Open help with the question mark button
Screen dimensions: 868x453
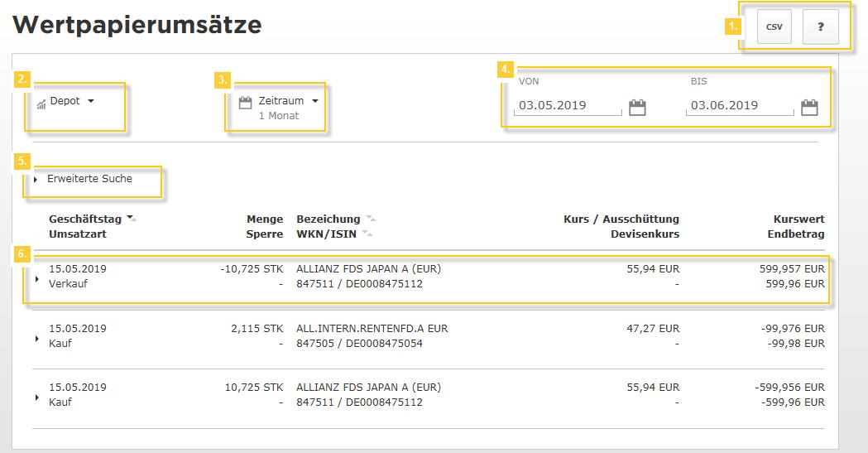[820, 27]
